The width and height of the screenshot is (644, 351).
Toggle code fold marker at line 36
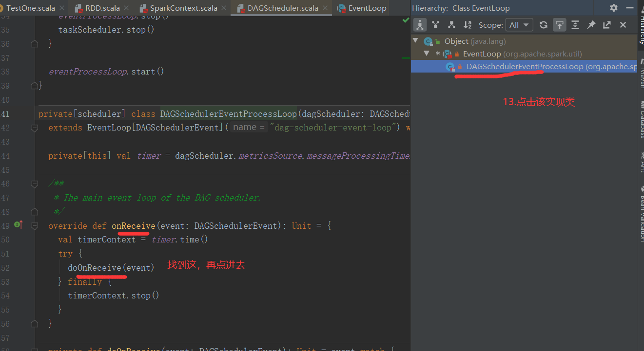coord(35,44)
